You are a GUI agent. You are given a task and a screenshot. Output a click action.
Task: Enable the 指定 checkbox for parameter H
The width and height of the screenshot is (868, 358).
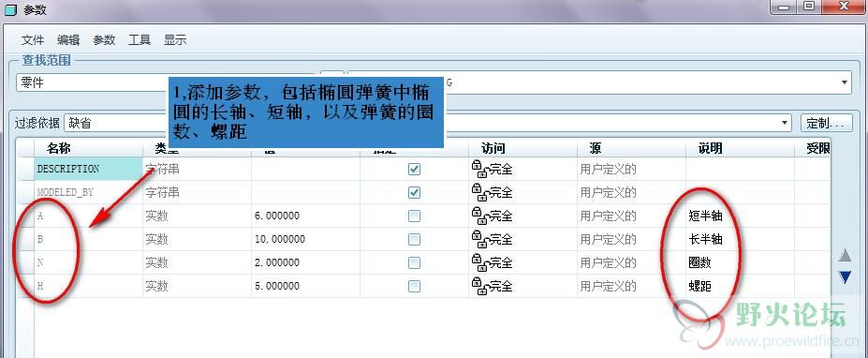point(414,286)
